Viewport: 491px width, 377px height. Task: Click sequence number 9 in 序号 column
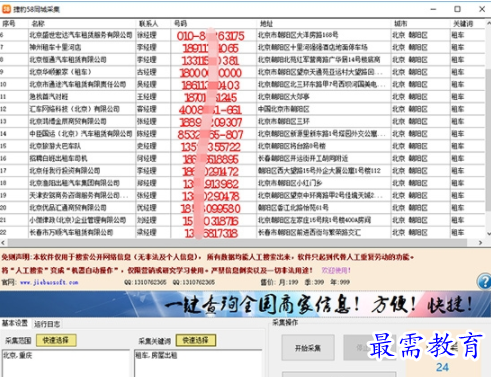click(2, 72)
